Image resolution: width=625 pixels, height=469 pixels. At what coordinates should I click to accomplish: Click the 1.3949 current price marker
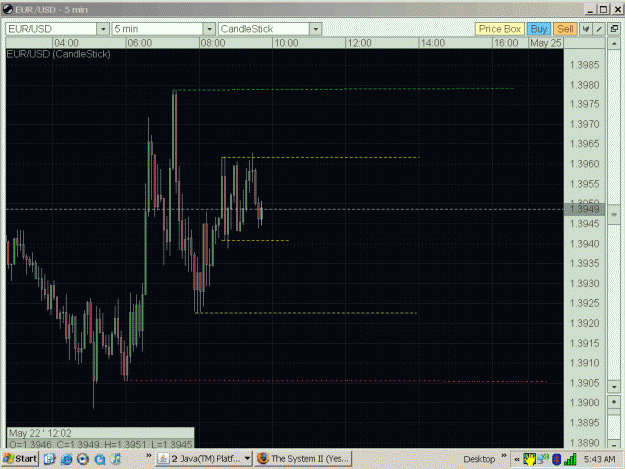585,209
